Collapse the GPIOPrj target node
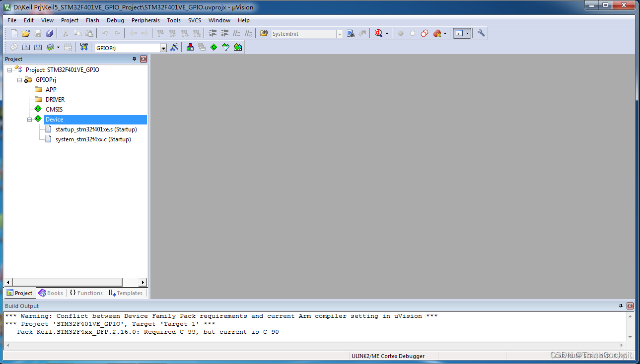The width and height of the screenshot is (640, 364). (19, 80)
